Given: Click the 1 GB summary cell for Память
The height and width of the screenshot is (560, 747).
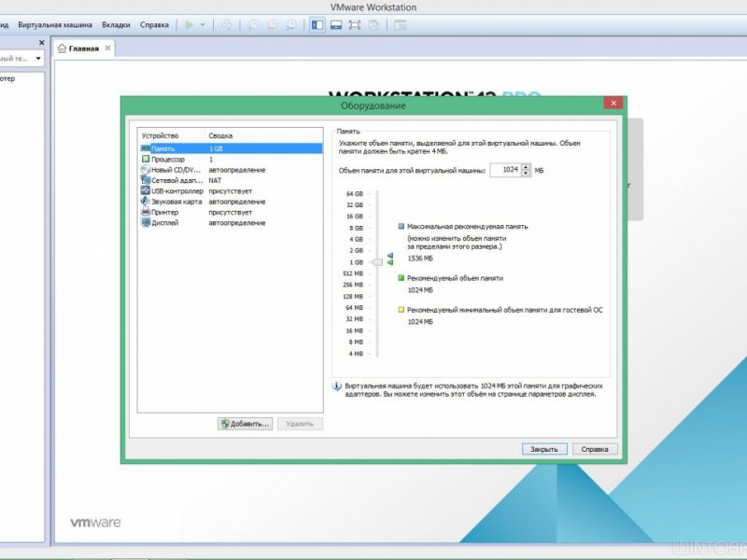Looking at the screenshot, I should [x=216, y=148].
